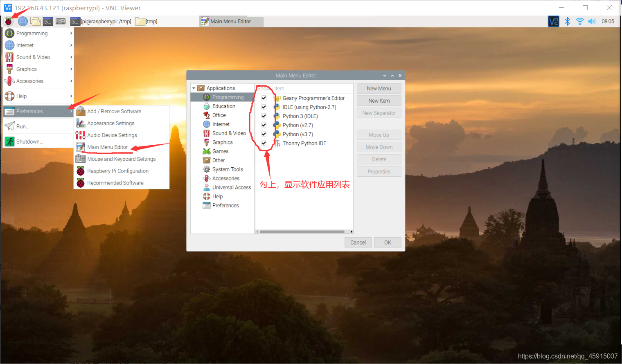Toggle IDLE (using Python-2.7) show checkbox
Image resolution: width=622 pixels, height=364 pixels.
tap(264, 107)
